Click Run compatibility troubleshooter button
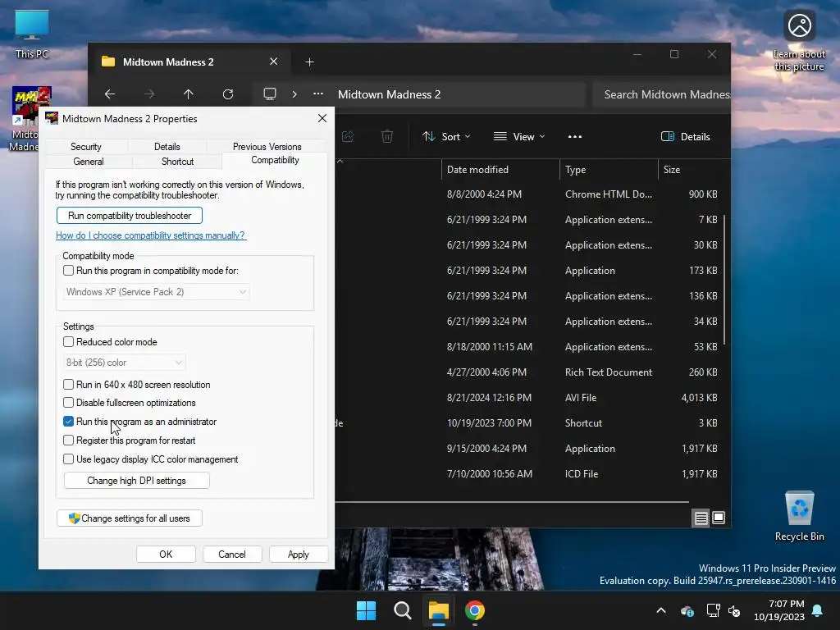The width and height of the screenshot is (840, 630). tap(129, 216)
